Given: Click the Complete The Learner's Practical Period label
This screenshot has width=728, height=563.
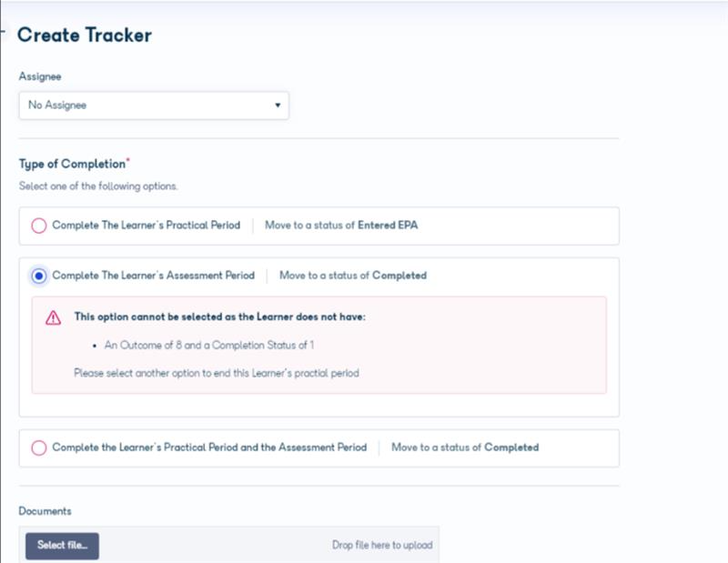Looking at the screenshot, I should (147, 225).
